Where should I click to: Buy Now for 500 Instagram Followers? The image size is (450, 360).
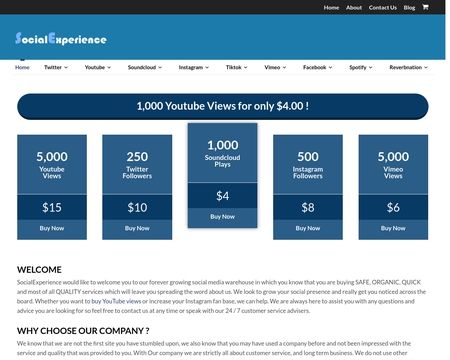coord(308,228)
